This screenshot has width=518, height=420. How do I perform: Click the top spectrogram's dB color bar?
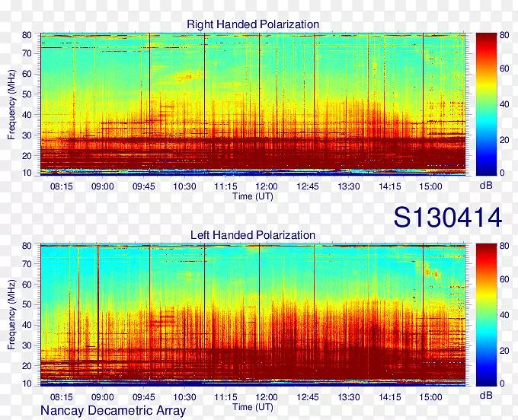tap(485, 103)
